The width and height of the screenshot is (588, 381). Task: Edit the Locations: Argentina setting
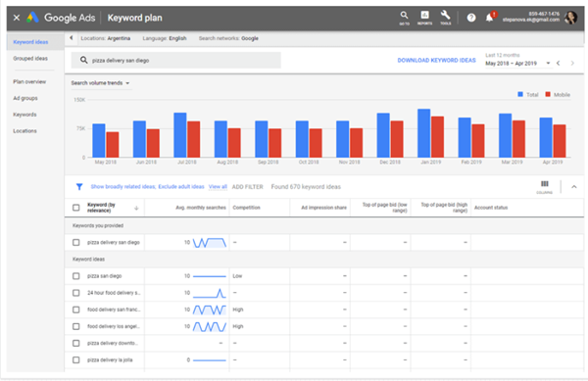coord(106,38)
